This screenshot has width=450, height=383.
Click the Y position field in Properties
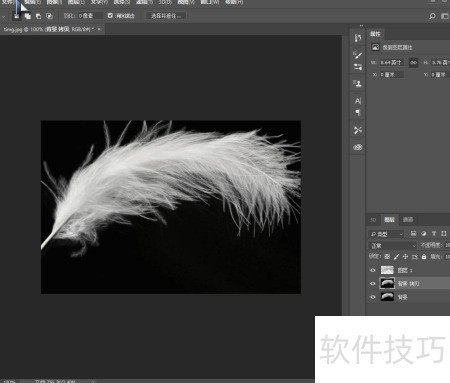pyautogui.click(x=441, y=75)
